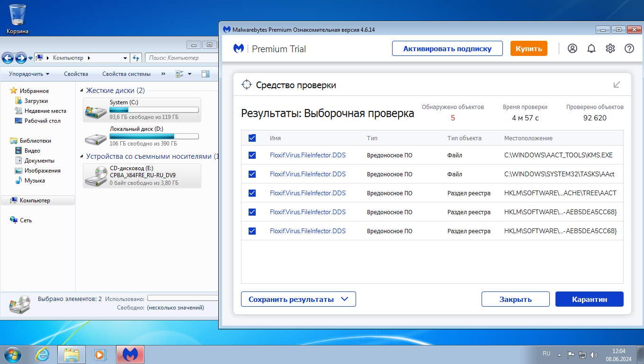Screen dimensions: 644x364
Task: Toggle the select-all checkbox in table header
Action: (x=252, y=138)
